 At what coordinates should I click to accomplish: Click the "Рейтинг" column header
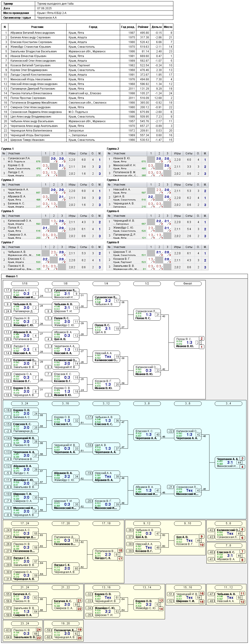point(143,27)
